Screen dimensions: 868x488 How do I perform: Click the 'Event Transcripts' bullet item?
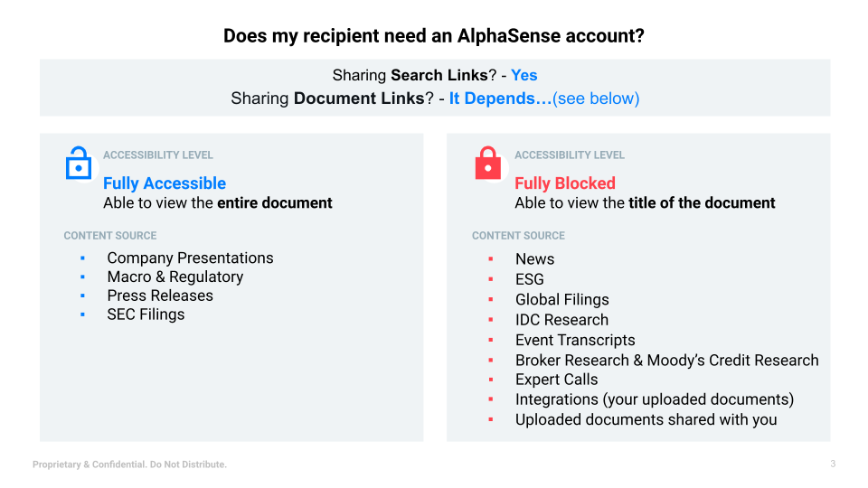click(575, 340)
